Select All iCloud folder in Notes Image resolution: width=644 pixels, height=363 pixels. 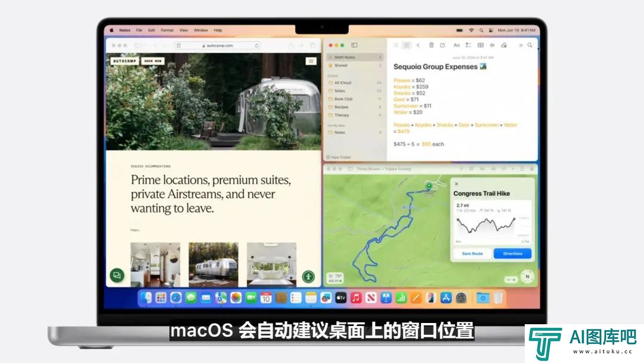[355, 82]
